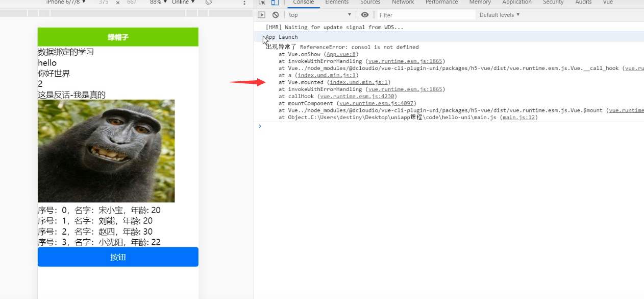Open the iPhone 6/7/8 device dropdown

[66, 2]
